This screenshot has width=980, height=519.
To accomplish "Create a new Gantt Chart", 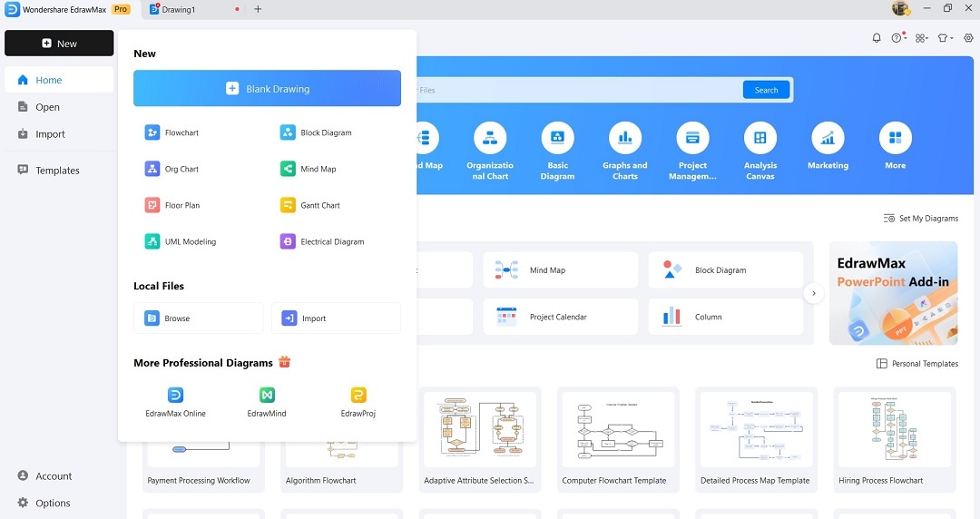I will 310,205.
